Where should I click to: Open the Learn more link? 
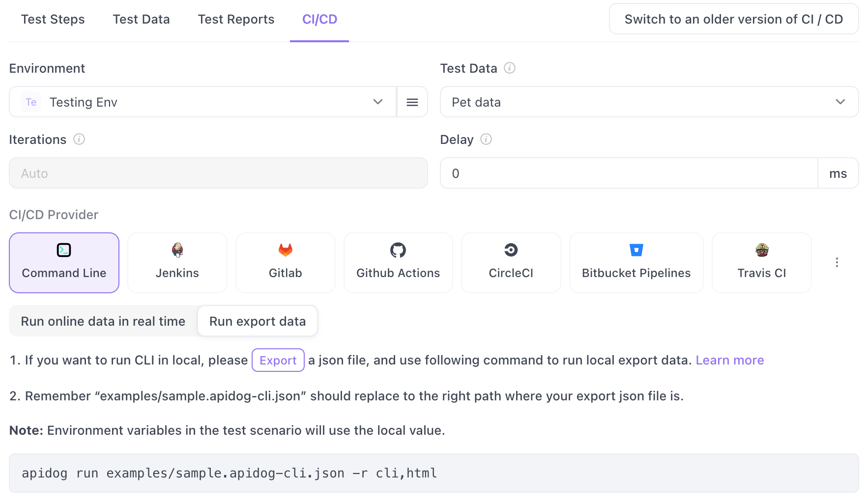730,360
